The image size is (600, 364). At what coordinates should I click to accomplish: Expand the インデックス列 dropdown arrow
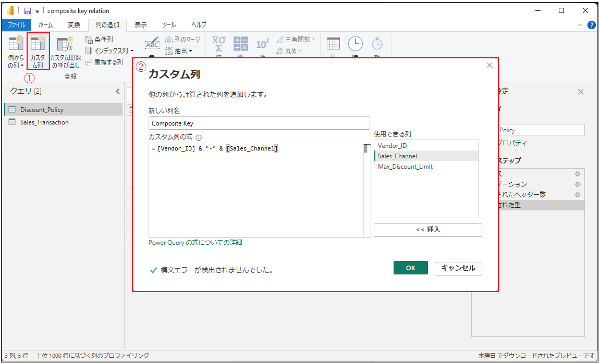point(132,51)
